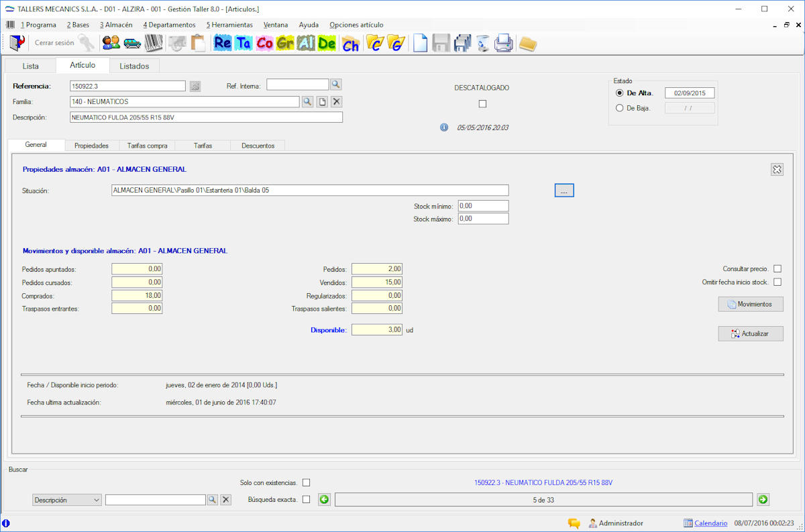
Task: Open the 1 Programa menu
Action: pyautogui.click(x=38, y=25)
